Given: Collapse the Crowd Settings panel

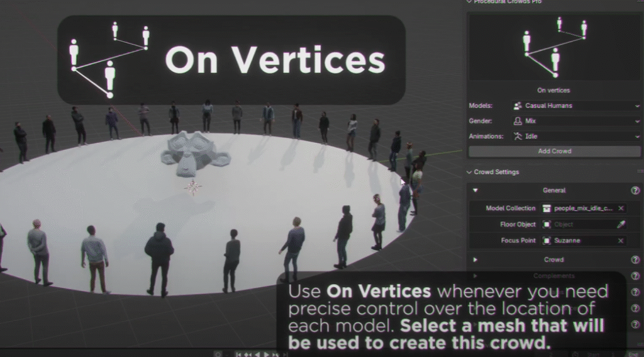Looking at the screenshot, I should [470, 172].
